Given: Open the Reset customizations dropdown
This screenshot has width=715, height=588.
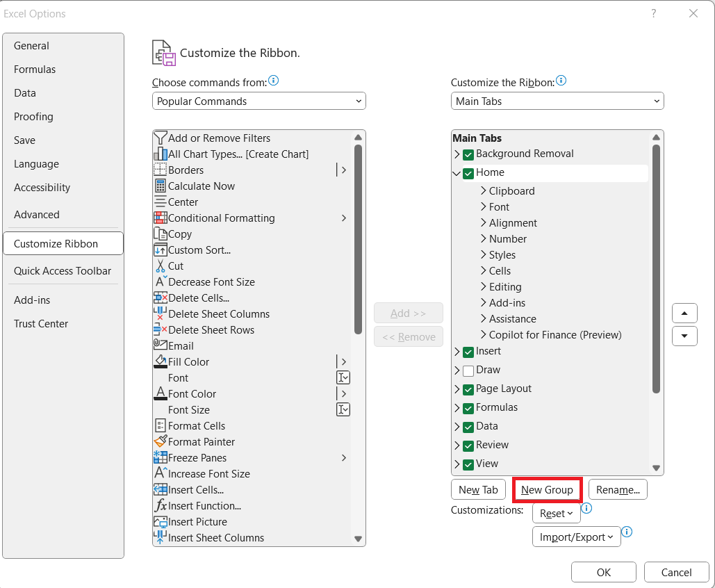Looking at the screenshot, I should [x=557, y=513].
